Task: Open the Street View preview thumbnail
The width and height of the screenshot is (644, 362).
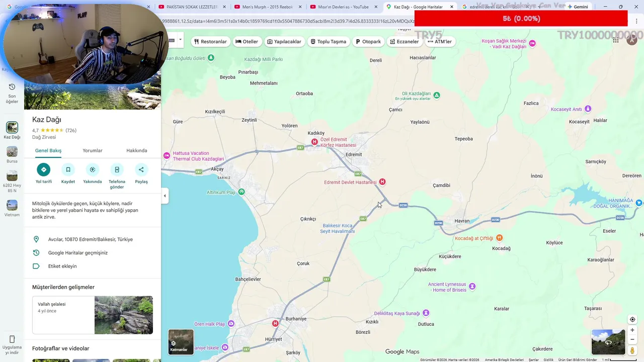Action: coord(608,342)
